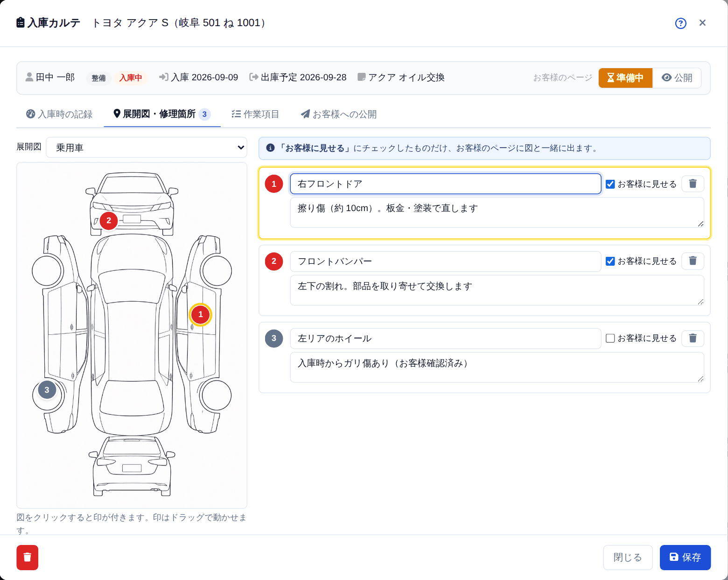Select marker 1 on the car diagram
Viewport: 728px width, 580px height.
pyautogui.click(x=201, y=314)
